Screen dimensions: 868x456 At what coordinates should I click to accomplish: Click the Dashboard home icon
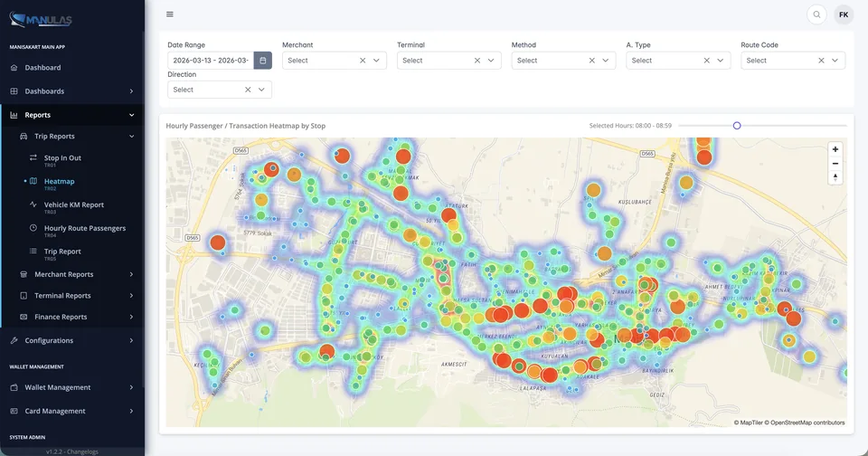[14, 68]
